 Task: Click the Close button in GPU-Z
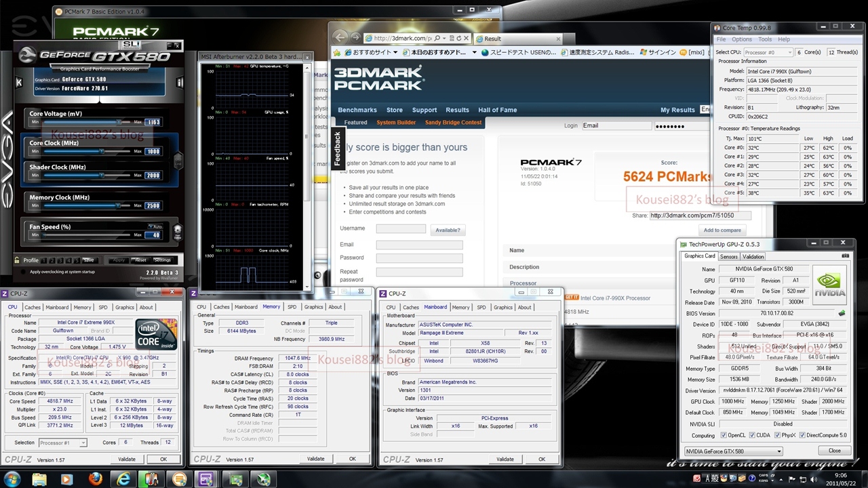tap(834, 451)
